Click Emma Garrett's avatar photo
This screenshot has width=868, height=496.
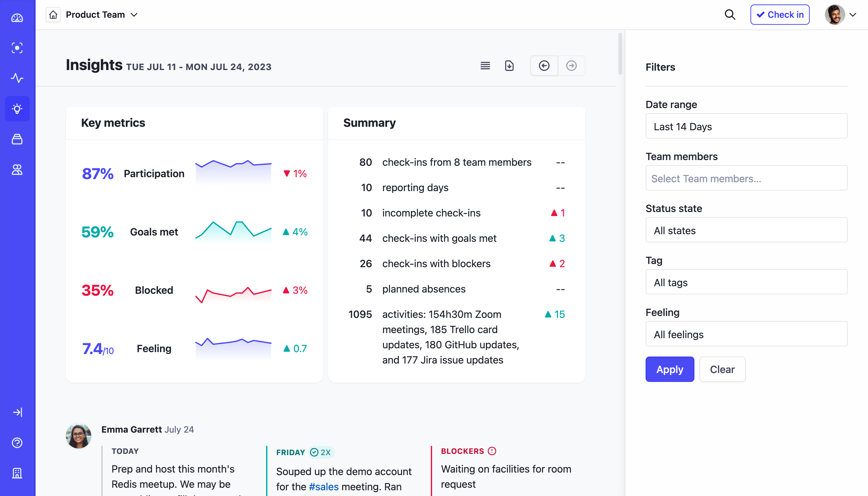[78, 436]
